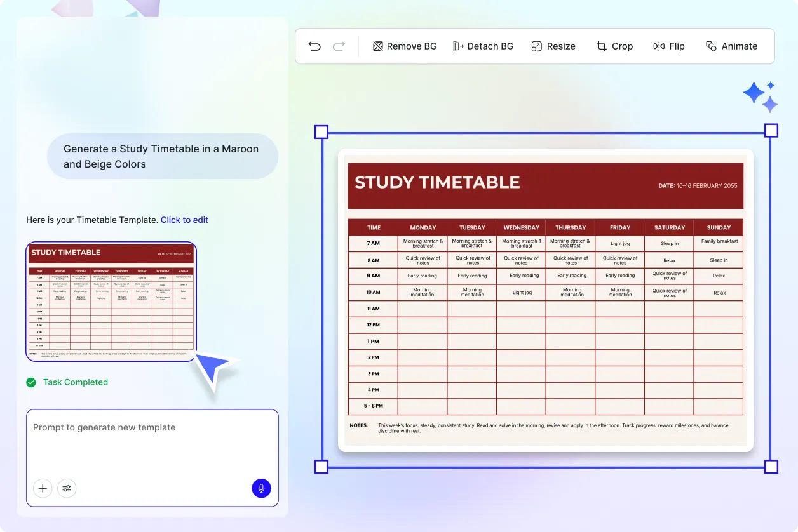Select the Study Timetable template thumbnail
This screenshot has height=532, width=798.
point(111,301)
